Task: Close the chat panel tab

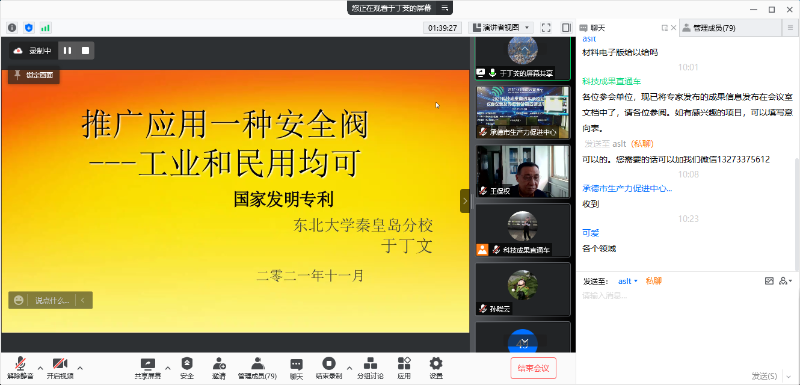Action: coord(673,28)
